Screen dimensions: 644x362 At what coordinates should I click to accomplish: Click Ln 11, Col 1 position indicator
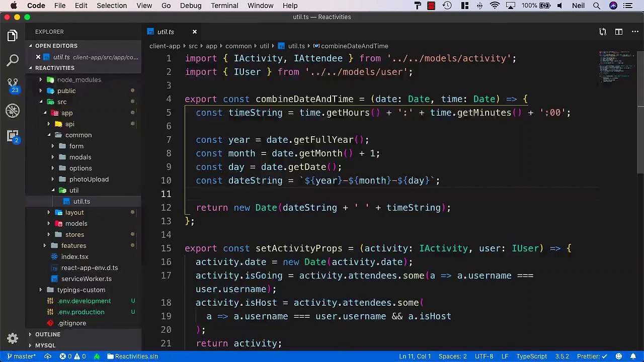pos(415,356)
